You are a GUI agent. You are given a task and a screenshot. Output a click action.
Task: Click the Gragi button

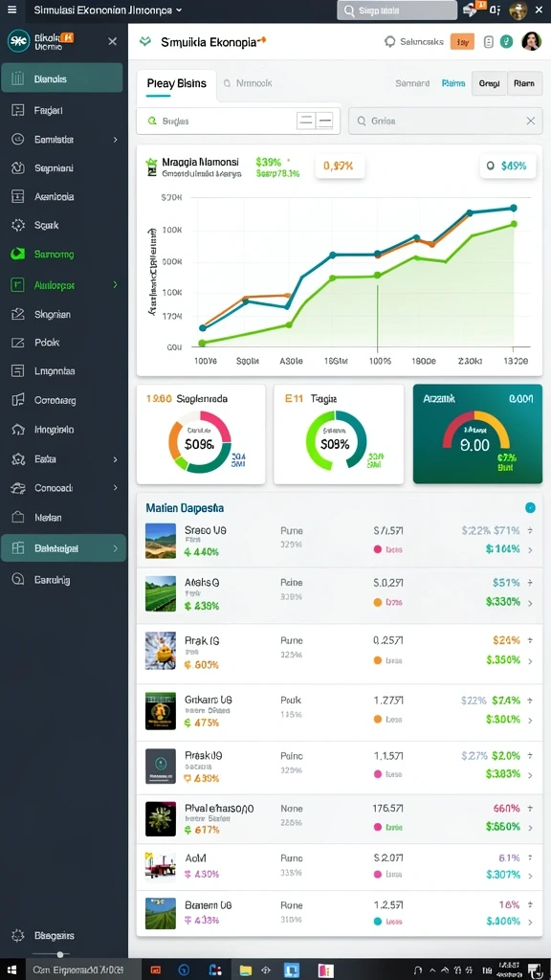pos(489,82)
